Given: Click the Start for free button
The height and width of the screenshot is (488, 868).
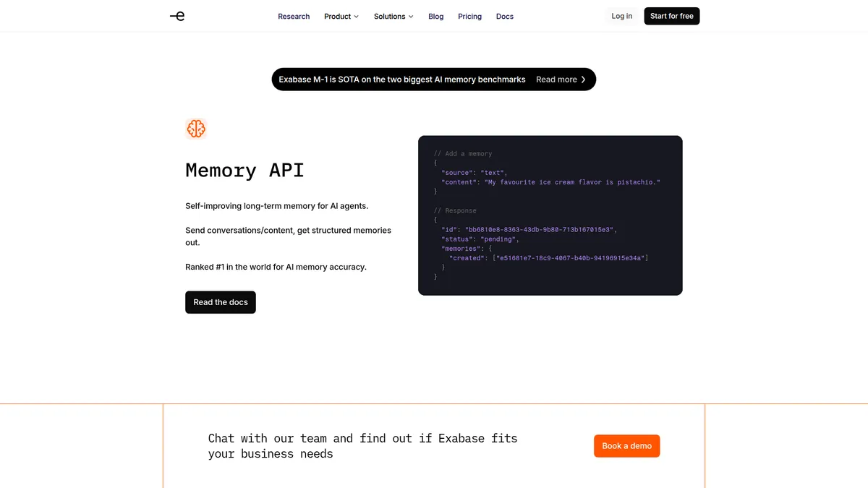Looking at the screenshot, I should (672, 16).
